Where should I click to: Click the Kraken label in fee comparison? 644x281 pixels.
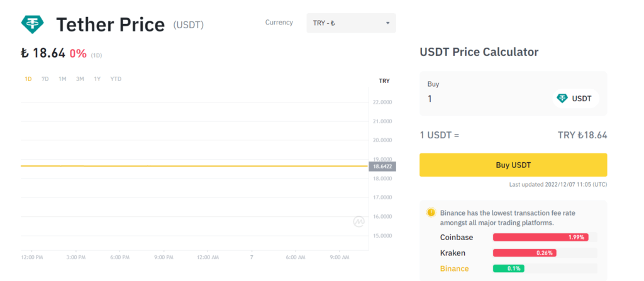(x=453, y=253)
